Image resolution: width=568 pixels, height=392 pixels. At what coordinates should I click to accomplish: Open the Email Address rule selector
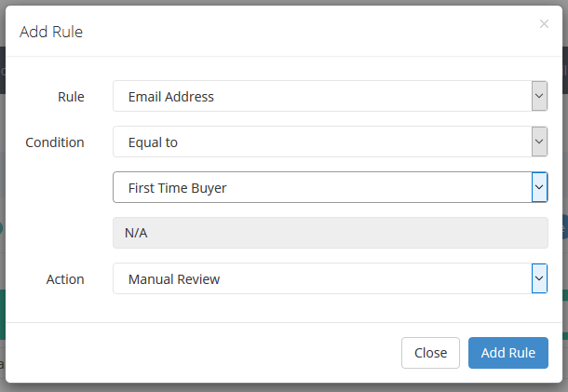click(x=330, y=96)
